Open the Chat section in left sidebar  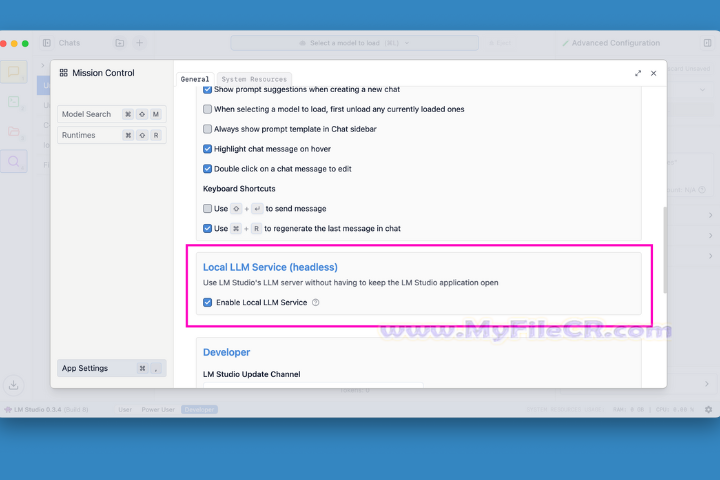click(x=14, y=72)
